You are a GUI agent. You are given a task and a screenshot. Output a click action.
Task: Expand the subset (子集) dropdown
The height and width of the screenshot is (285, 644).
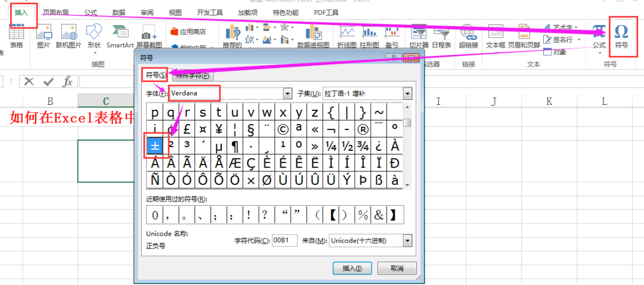coord(407,94)
